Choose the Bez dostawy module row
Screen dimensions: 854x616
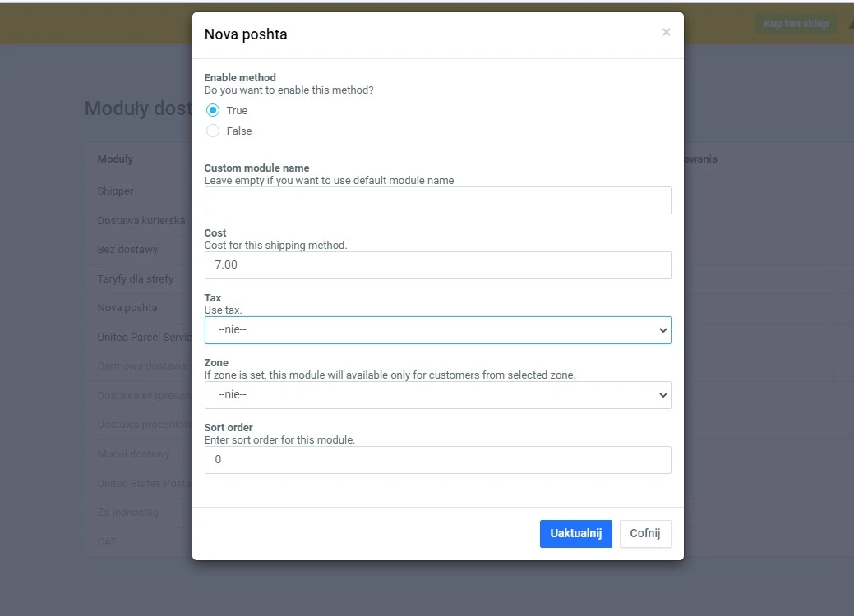(127, 250)
